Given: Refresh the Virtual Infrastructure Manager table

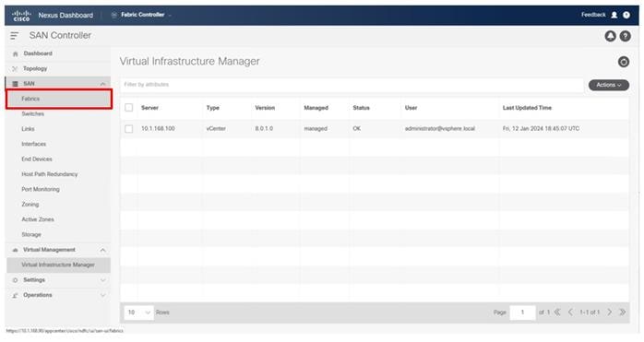Looking at the screenshot, I should click(624, 62).
